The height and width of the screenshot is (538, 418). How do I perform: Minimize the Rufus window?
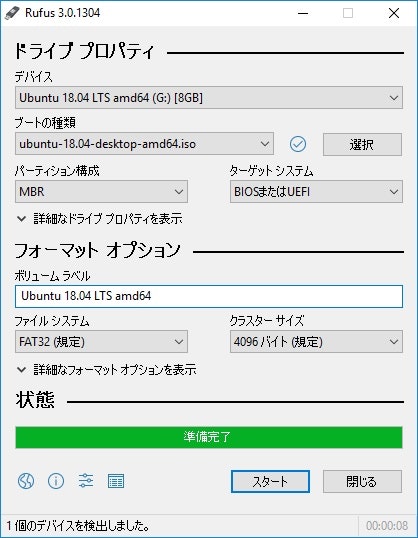point(303,13)
